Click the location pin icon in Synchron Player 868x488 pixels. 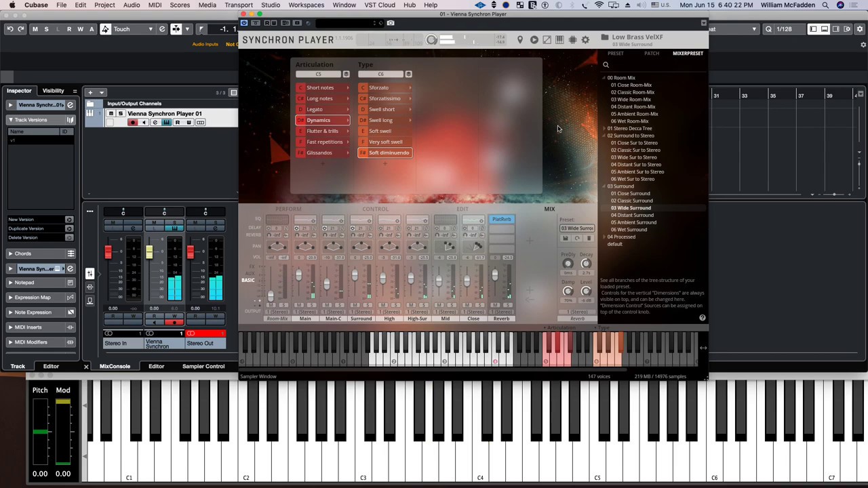pyautogui.click(x=520, y=40)
